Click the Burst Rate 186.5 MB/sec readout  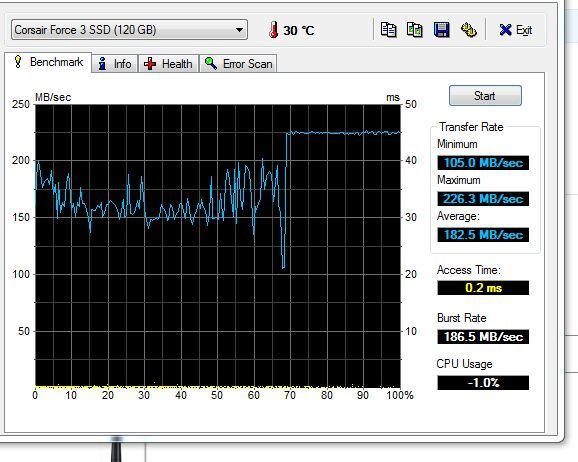coord(483,337)
